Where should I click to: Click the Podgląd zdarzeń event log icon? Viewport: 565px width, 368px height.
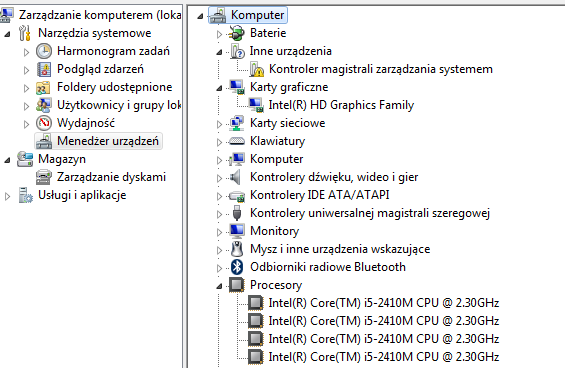[44, 69]
